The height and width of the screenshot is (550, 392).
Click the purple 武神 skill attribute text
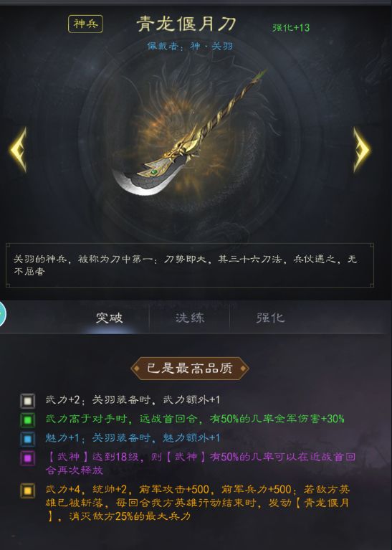click(200, 463)
